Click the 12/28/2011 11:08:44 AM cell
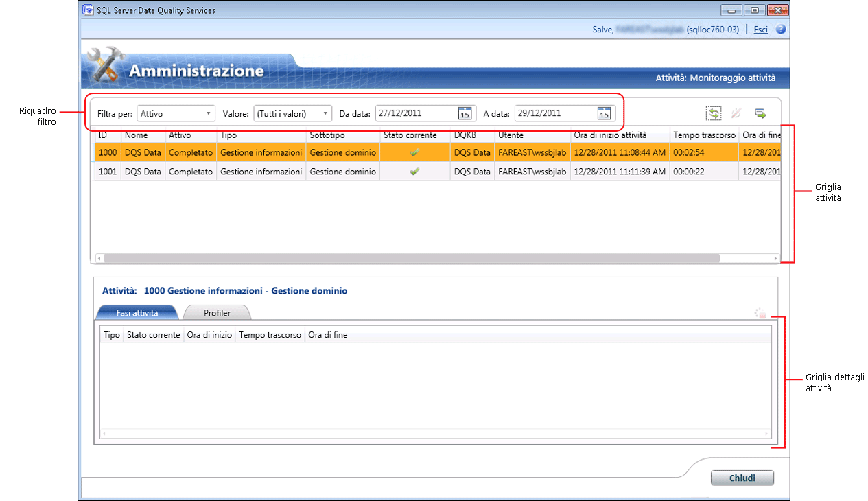This screenshot has width=868, height=501. (x=620, y=152)
